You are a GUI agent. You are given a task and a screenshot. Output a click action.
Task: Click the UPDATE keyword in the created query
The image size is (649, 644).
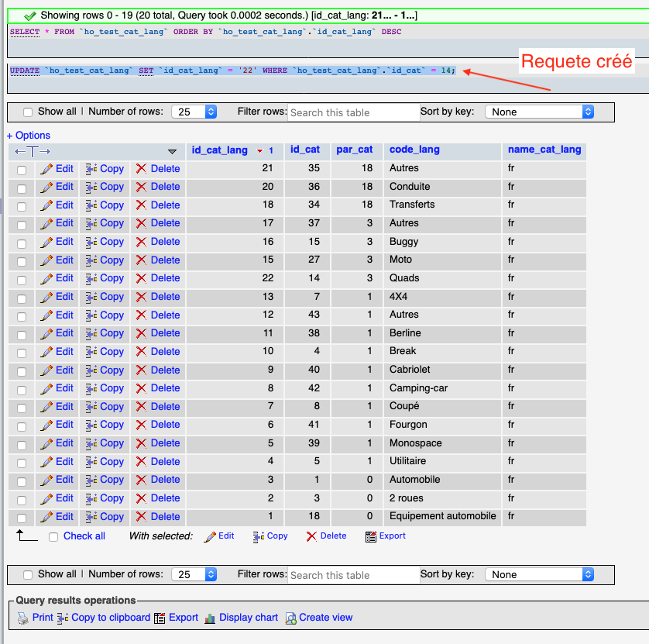click(x=25, y=71)
